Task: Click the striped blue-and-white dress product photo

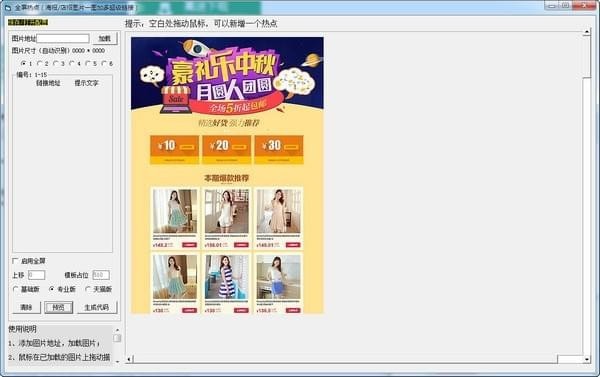Action: pyautogui.click(x=227, y=277)
